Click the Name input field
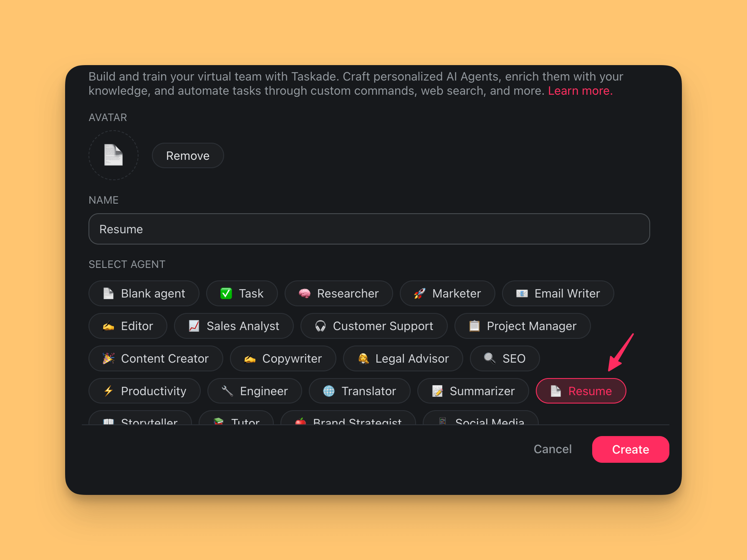This screenshot has width=747, height=560. pos(369,229)
